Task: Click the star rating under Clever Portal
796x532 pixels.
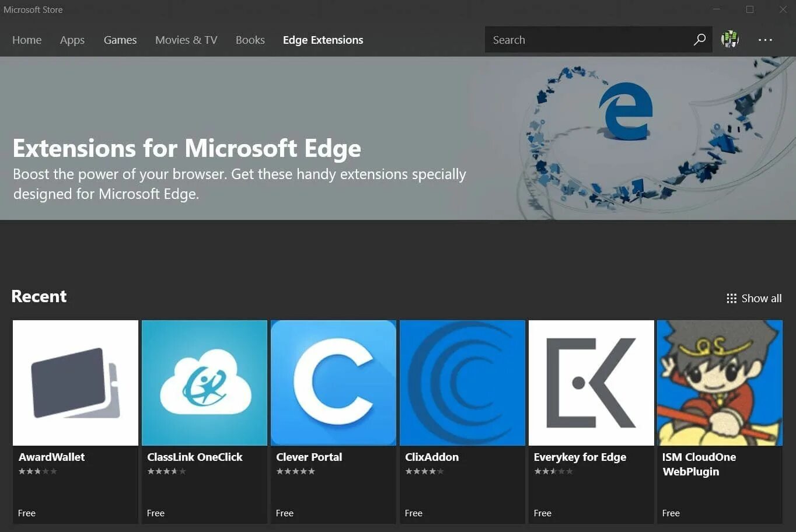Action: pos(295,471)
